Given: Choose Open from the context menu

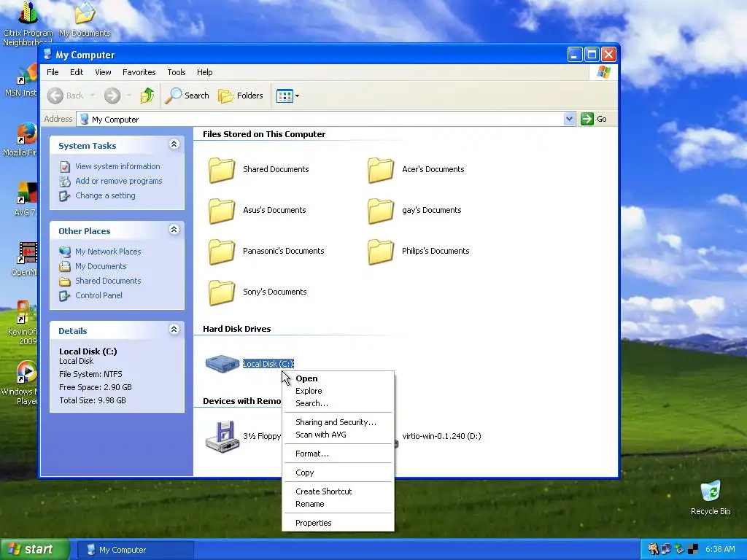Looking at the screenshot, I should coord(338,378).
